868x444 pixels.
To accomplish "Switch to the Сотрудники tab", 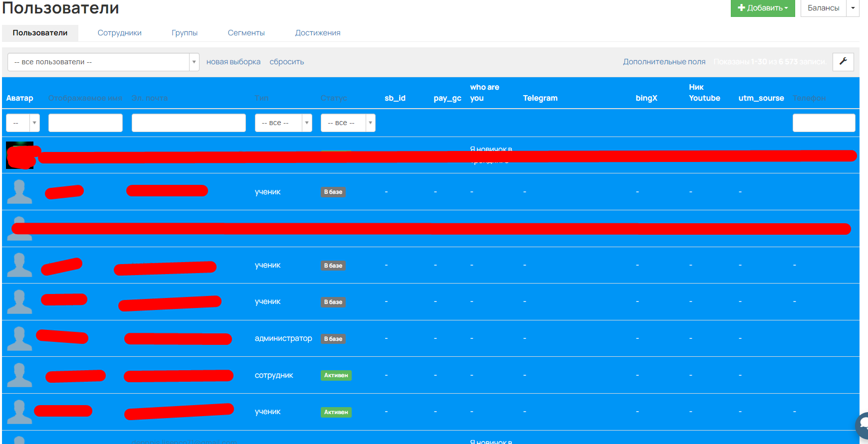I will point(119,33).
